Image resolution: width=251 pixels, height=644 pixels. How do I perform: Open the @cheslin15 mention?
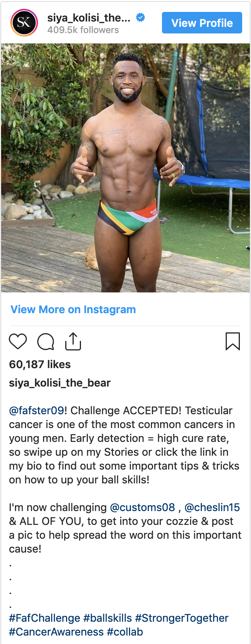[x=212, y=507]
